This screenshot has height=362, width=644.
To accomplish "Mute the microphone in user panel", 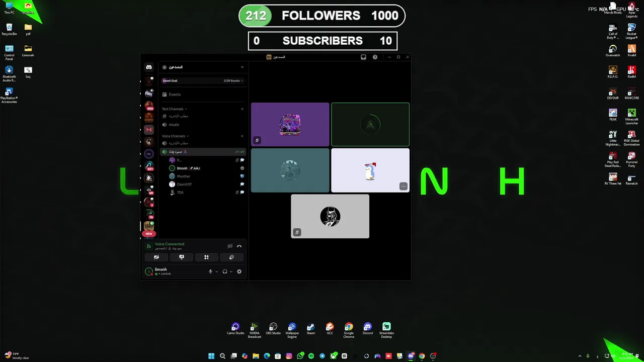I will [x=210, y=271].
